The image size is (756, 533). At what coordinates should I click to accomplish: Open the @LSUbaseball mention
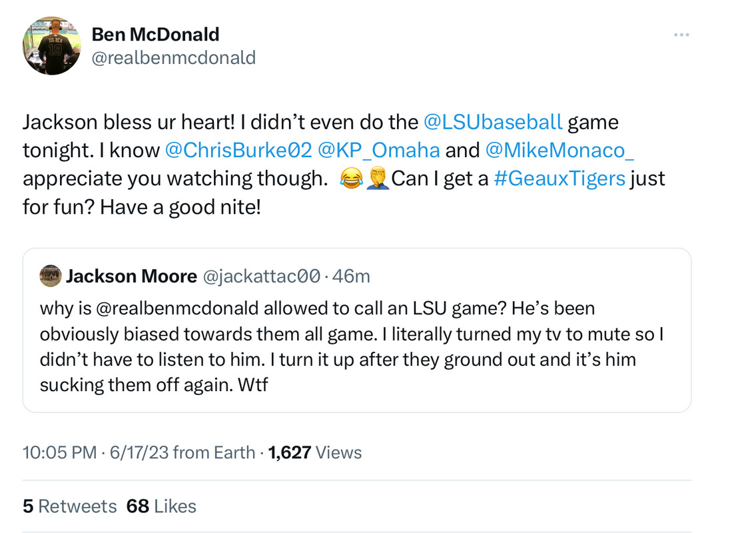pyautogui.click(x=493, y=122)
